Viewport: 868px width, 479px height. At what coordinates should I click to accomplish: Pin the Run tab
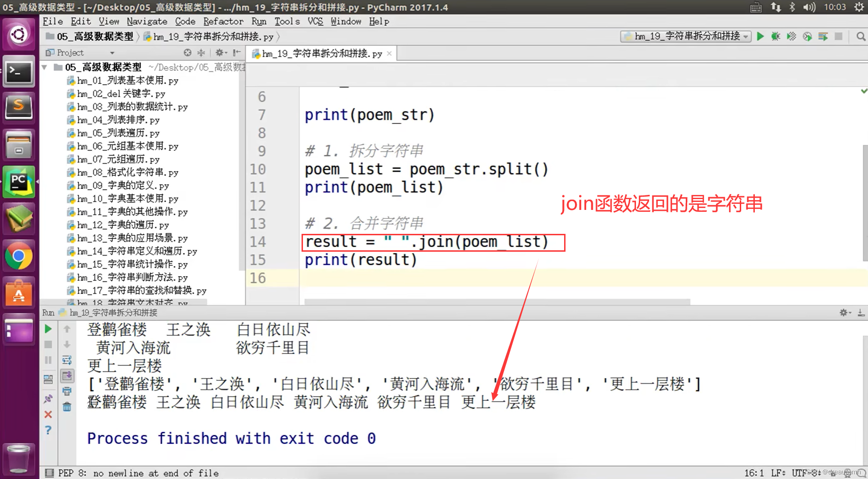48,399
